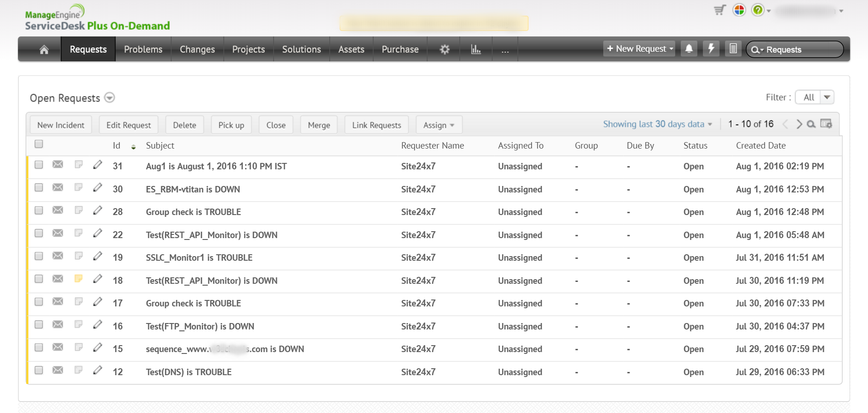Select the checkbox for request 12

[x=39, y=371]
